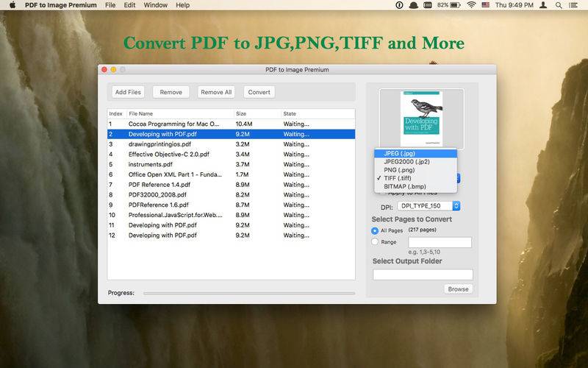Click the Developing with PDF cover thumbnail
The height and width of the screenshot is (368, 588).
point(421,118)
